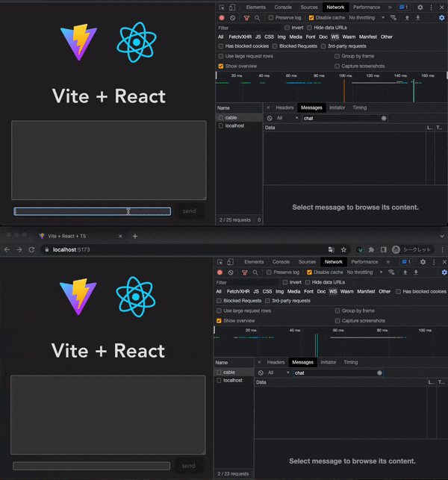Click inspect element icon in bottom DevTools

click(x=220, y=262)
